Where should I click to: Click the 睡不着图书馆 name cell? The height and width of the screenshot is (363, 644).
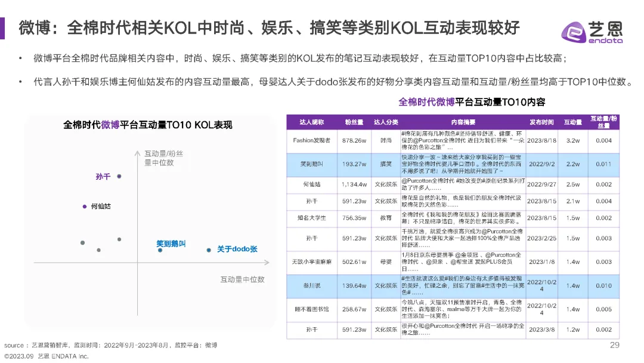click(x=311, y=309)
